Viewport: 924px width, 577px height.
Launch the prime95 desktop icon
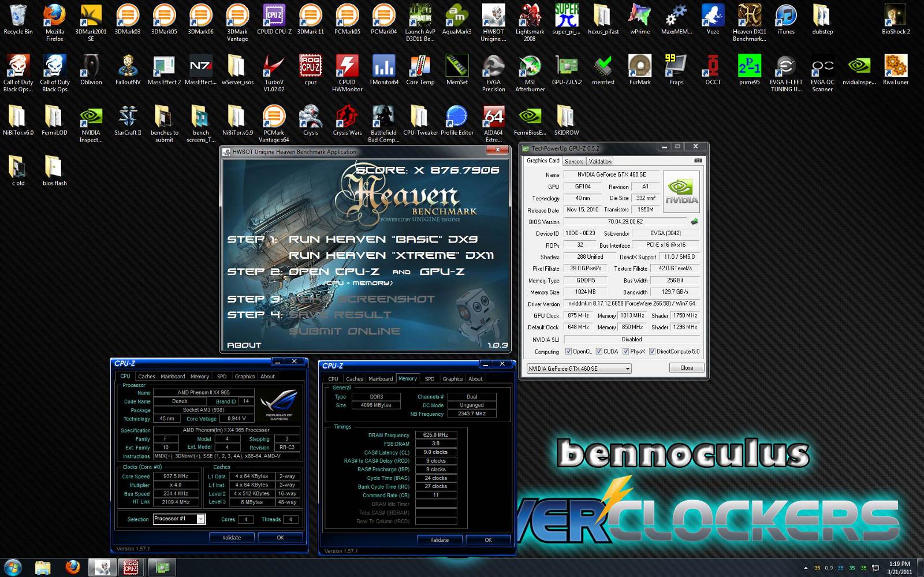[x=750, y=70]
